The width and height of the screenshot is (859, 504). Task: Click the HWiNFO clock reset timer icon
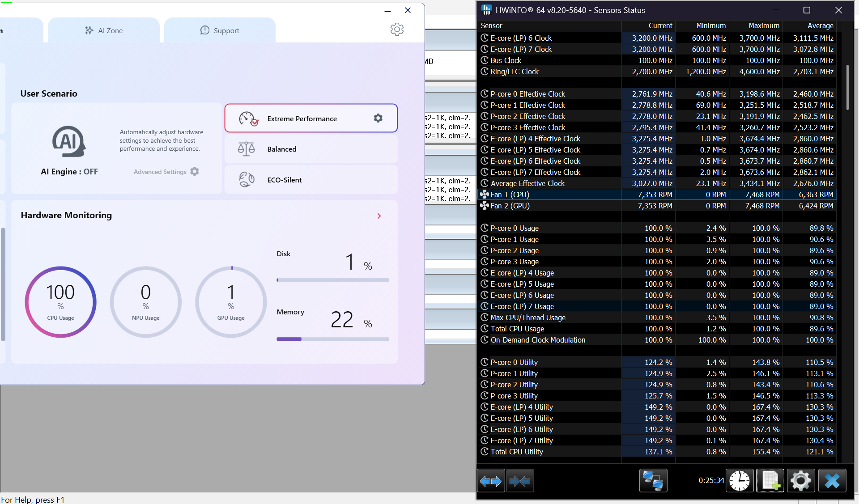pos(740,481)
